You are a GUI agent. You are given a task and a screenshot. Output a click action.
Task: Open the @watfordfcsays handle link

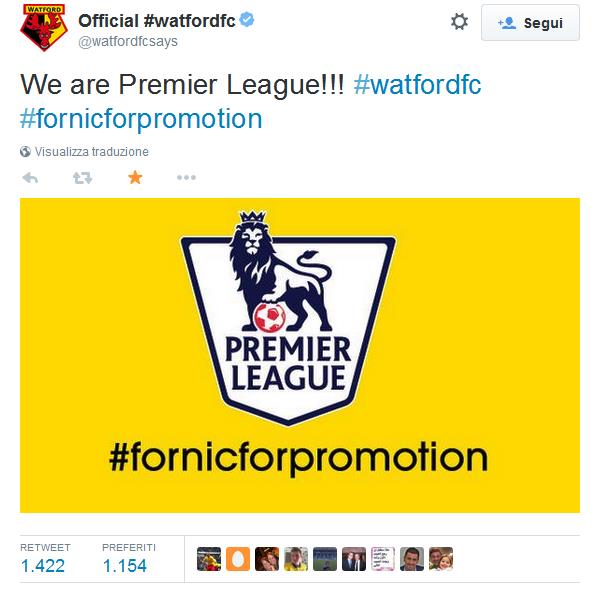(128, 41)
